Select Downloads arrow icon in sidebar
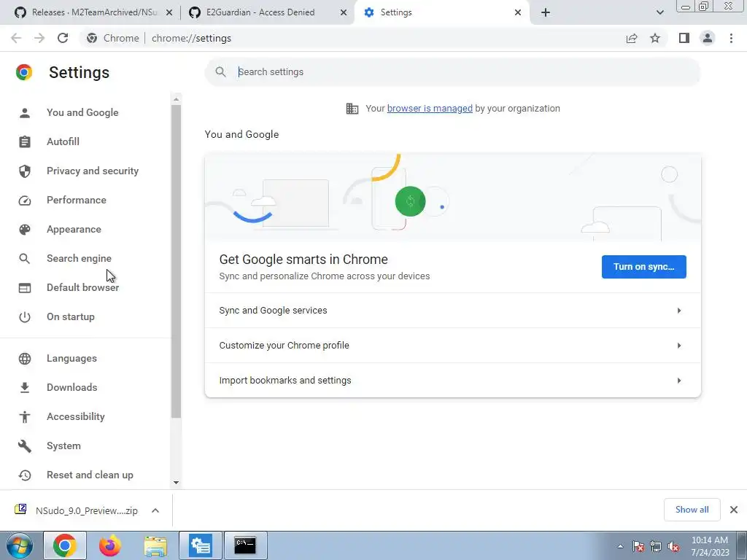 (25, 388)
